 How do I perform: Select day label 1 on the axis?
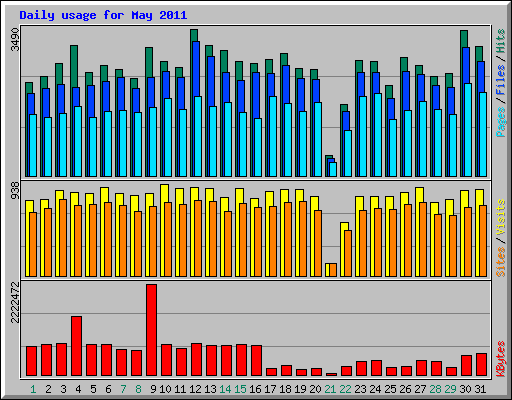(33, 389)
